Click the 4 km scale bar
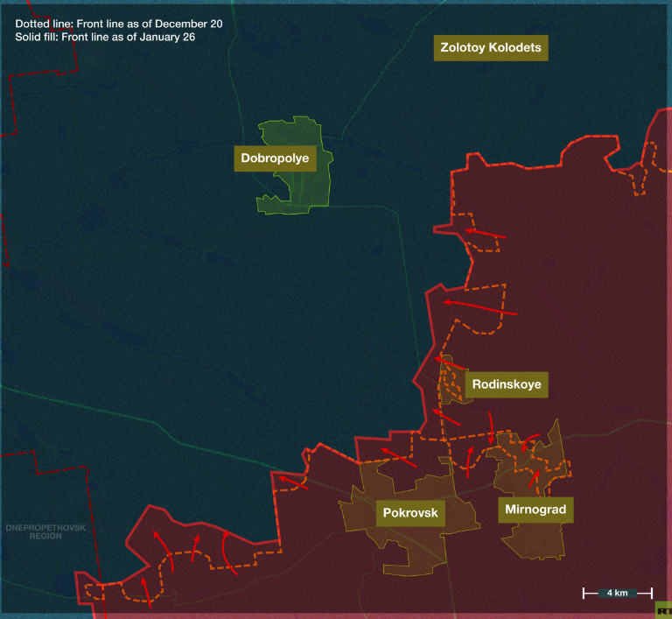The height and width of the screenshot is (619, 672). (x=617, y=594)
